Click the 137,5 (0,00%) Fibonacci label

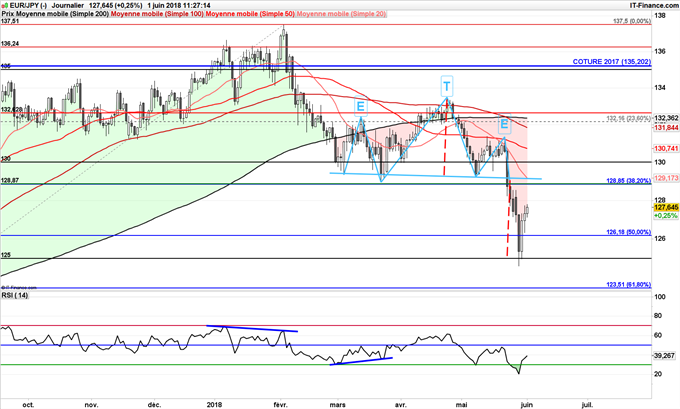click(x=632, y=21)
